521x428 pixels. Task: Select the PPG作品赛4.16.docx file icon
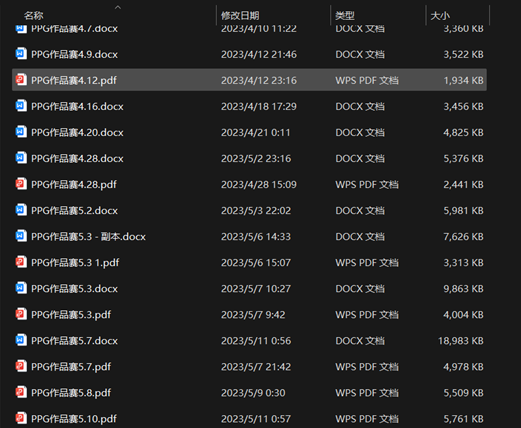coord(21,106)
